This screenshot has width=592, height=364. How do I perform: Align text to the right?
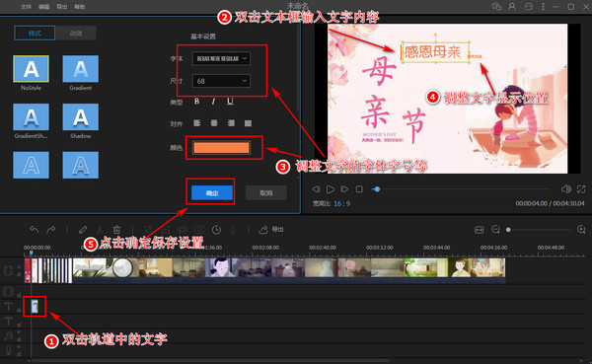[x=231, y=123]
